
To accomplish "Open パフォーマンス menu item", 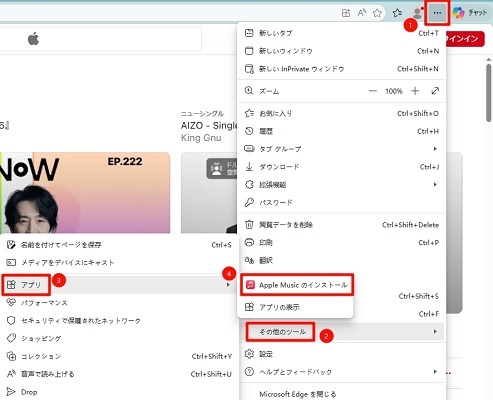I will [x=119, y=303].
